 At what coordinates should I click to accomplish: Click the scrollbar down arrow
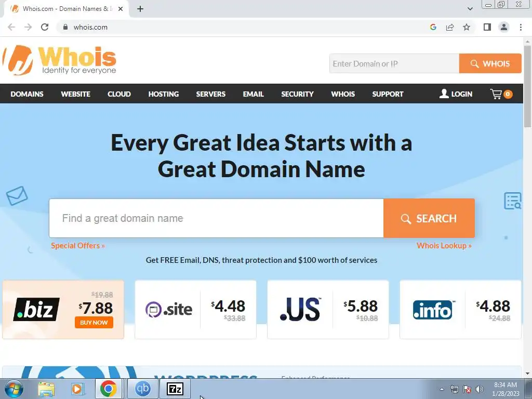(x=528, y=374)
